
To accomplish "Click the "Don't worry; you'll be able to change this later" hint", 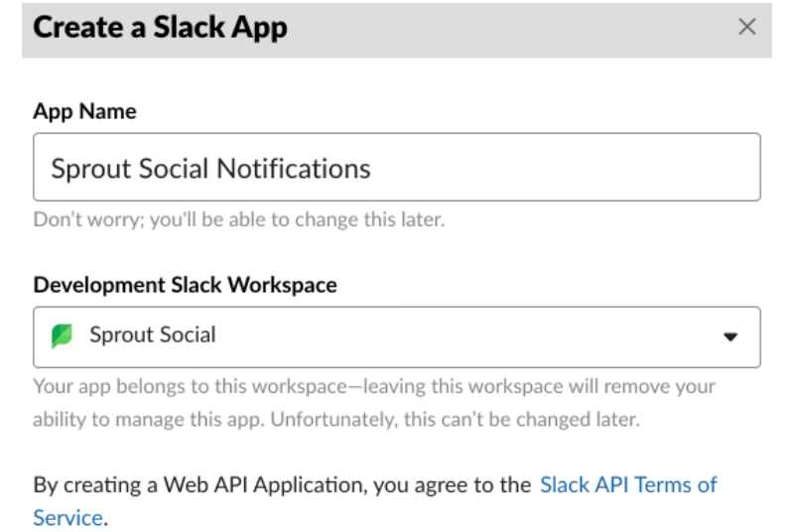I will [239, 219].
